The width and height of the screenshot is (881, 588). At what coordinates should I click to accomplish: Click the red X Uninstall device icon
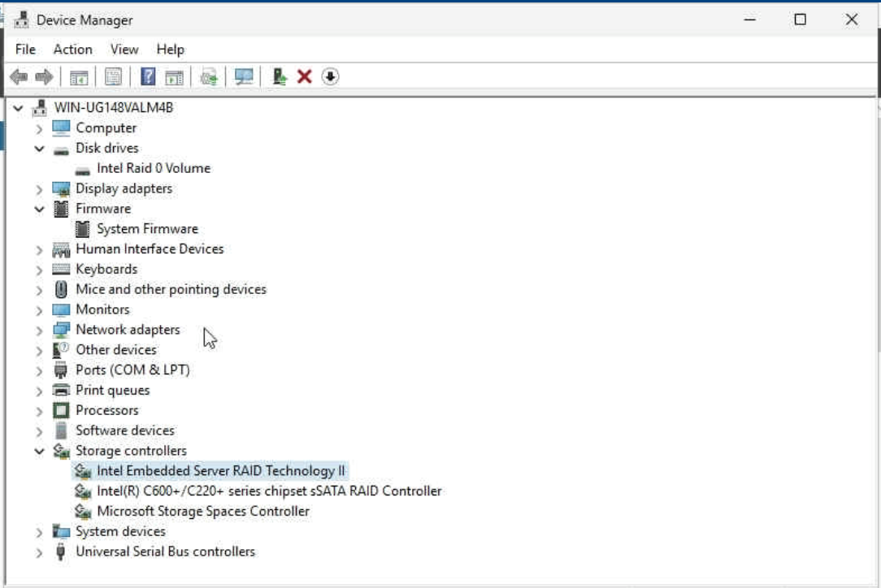click(305, 76)
